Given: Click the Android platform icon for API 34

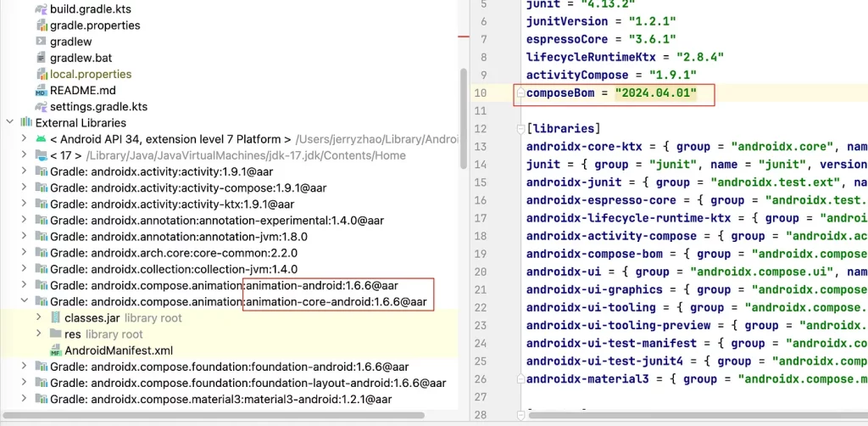Looking at the screenshot, I should coord(41,138).
